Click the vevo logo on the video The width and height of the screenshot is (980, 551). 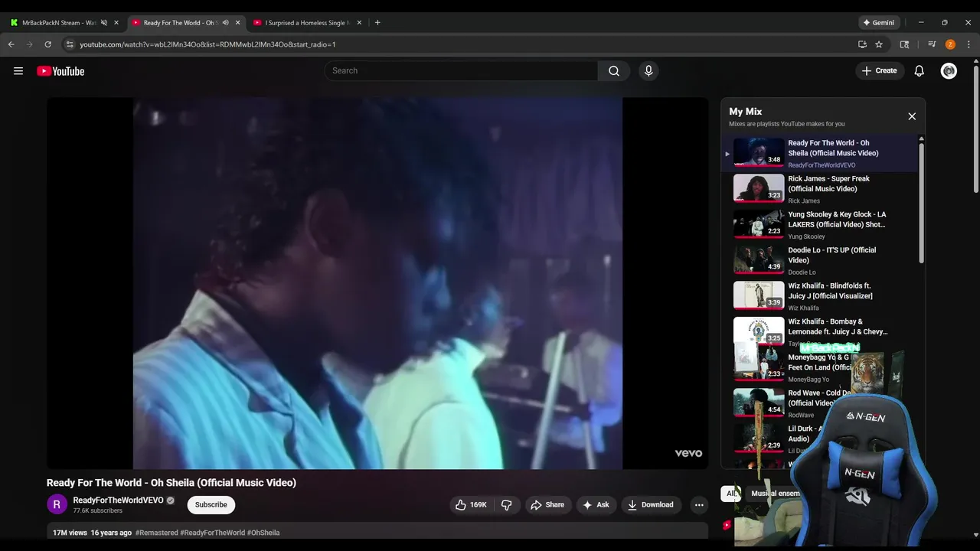(688, 453)
